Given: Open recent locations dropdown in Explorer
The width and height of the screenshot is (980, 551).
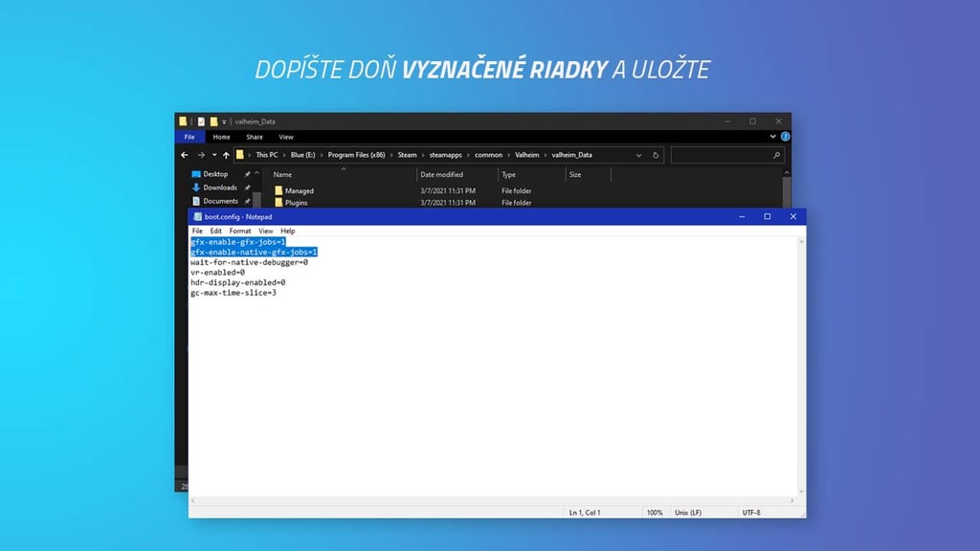Looking at the screenshot, I should point(214,155).
